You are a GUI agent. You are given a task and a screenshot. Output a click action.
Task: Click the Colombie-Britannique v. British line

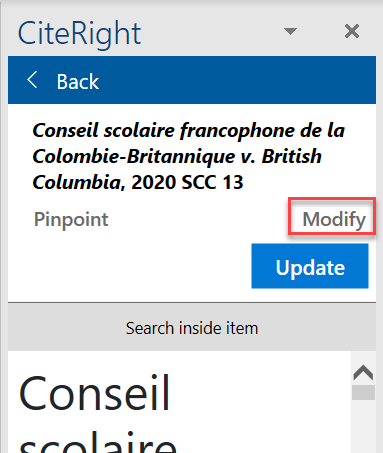pyautogui.click(x=177, y=156)
